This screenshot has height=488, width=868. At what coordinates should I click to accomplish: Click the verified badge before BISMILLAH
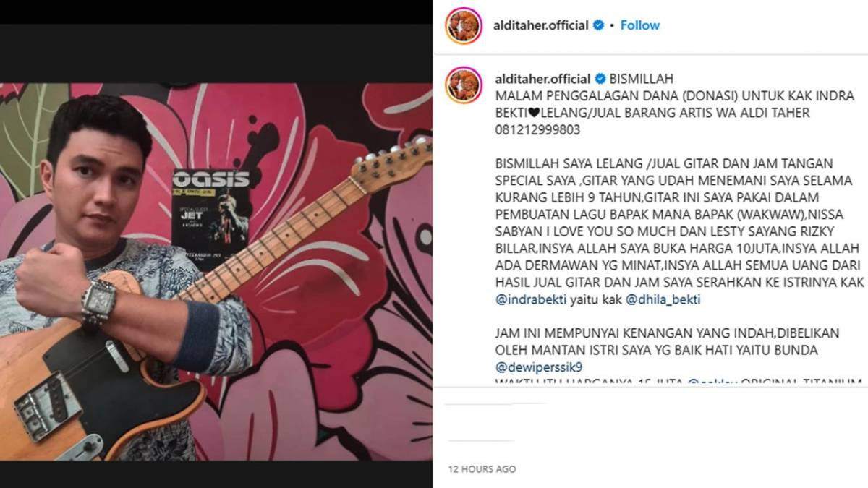(x=599, y=79)
